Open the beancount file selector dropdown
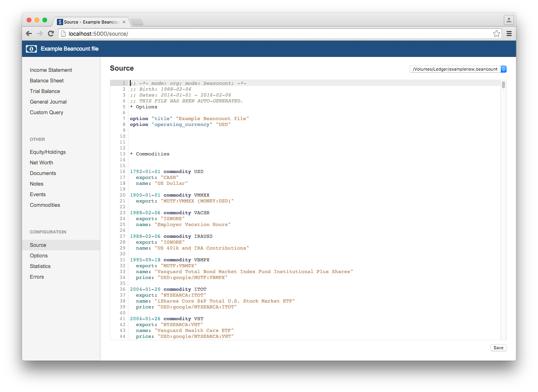The height and width of the screenshot is (392, 538). (458, 69)
